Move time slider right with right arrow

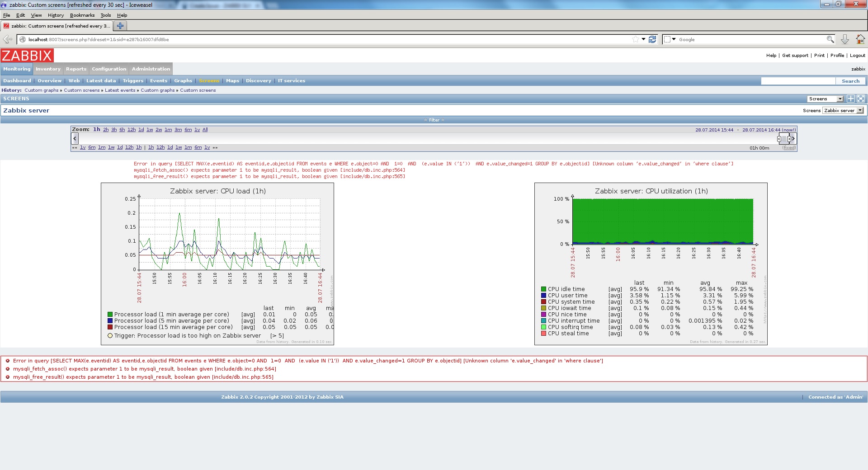pyautogui.click(x=793, y=138)
